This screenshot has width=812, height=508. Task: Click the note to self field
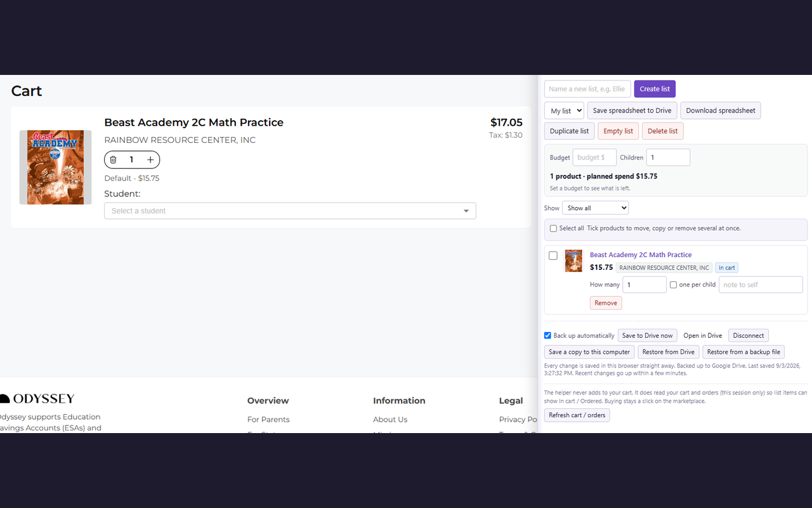761,284
